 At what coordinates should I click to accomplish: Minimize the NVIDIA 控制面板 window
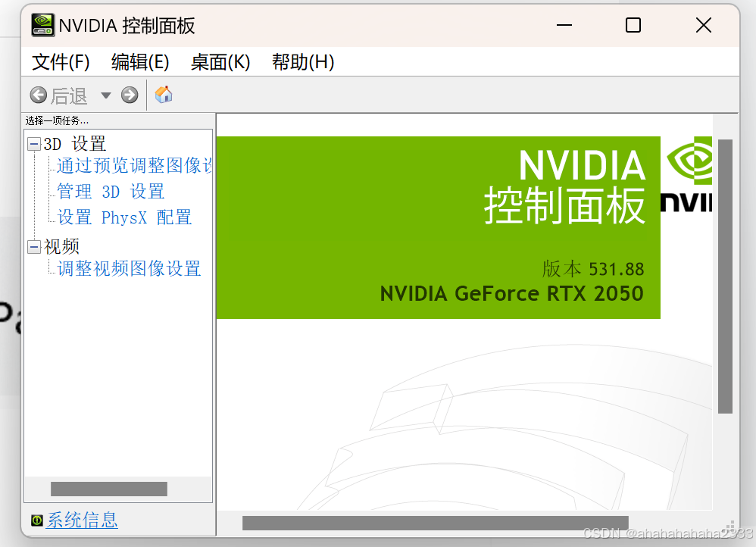pos(564,25)
